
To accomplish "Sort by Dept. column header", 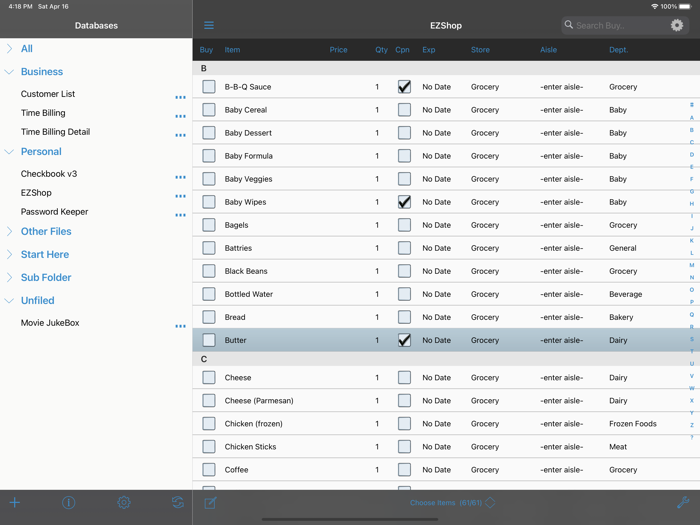I will (x=618, y=50).
